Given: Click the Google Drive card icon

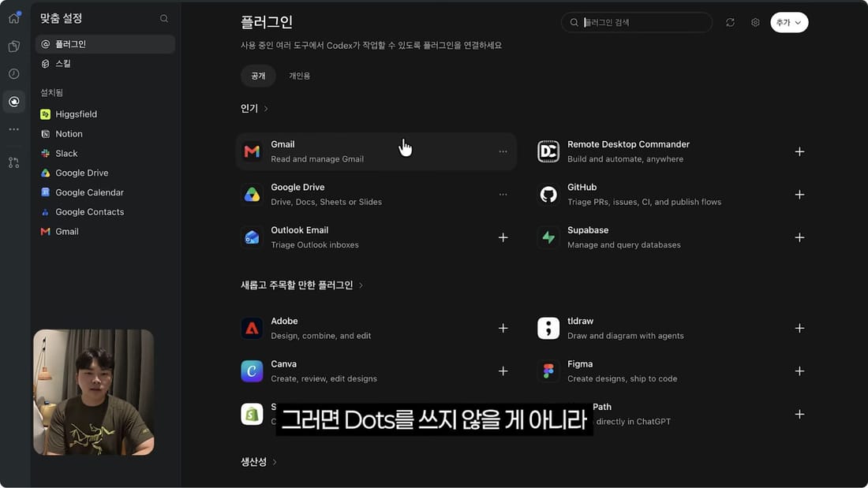Looking at the screenshot, I should [x=252, y=194].
